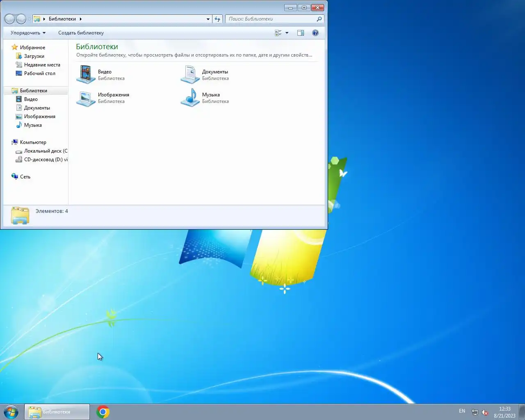Viewport: 525px width, 420px height.
Task: Open Загрузки in navigation pane
Action: tap(34, 56)
